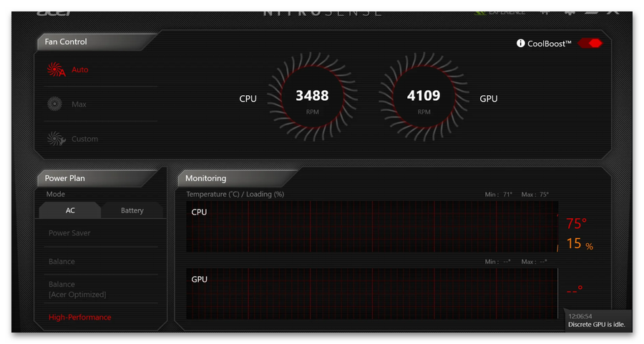Click the --° GPU temperature reading

[574, 290]
